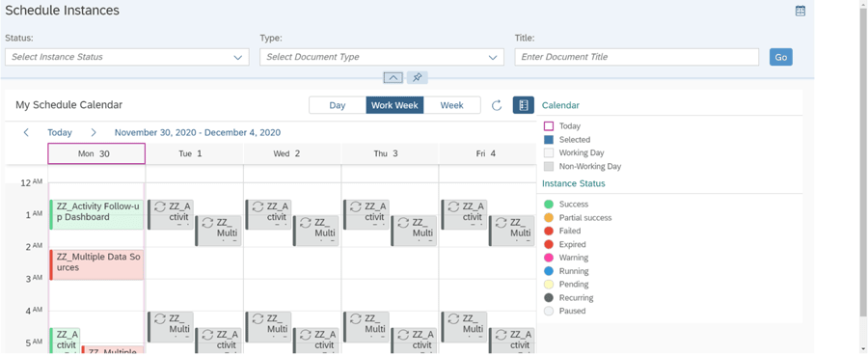Jump to Today in the calendar
The width and height of the screenshot is (868, 356).
click(60, 132)
